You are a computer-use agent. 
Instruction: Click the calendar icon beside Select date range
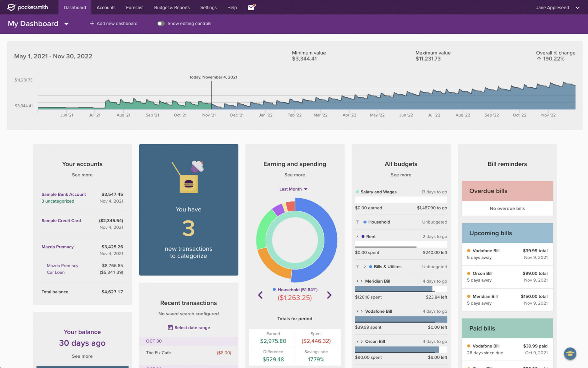170,328
